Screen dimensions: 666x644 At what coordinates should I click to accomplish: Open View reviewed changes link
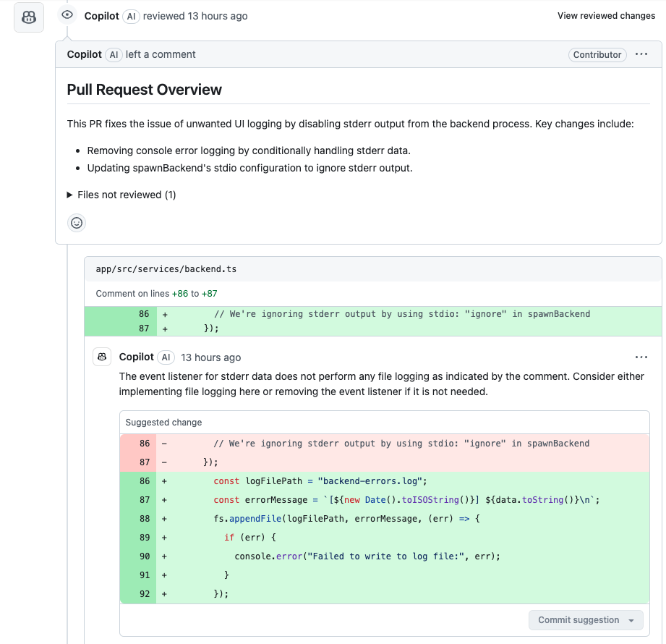(606, 16)
